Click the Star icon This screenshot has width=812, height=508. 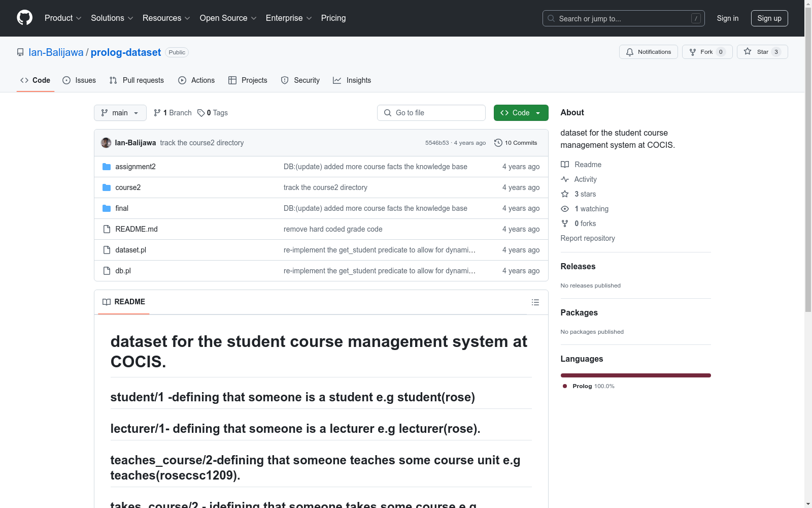pos(748,51)
